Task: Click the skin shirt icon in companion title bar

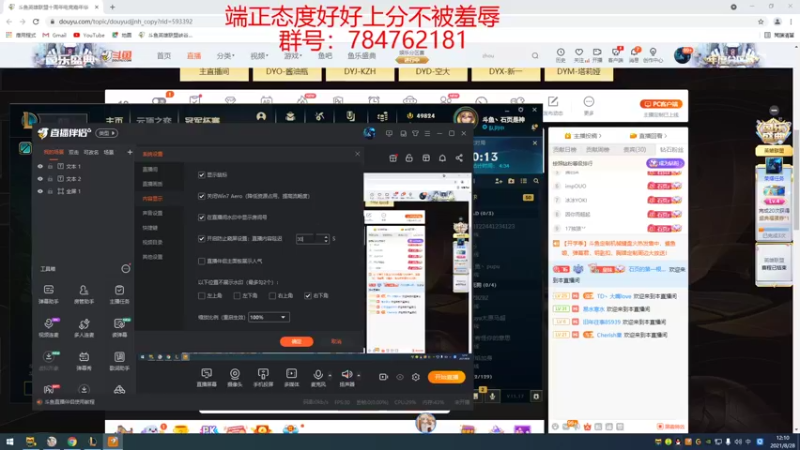Action: [415, 133]
